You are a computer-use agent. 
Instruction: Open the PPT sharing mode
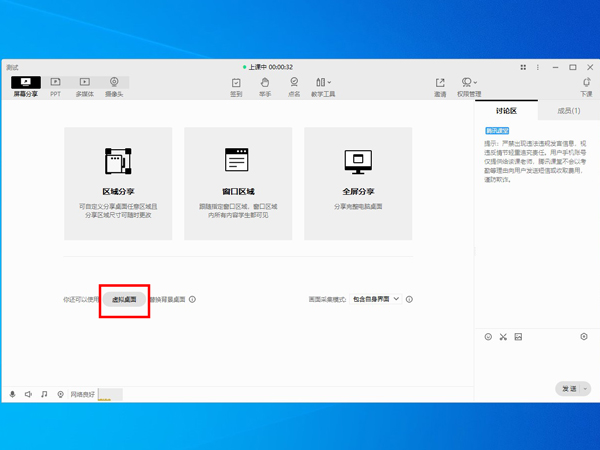click(x=56, y=86)
